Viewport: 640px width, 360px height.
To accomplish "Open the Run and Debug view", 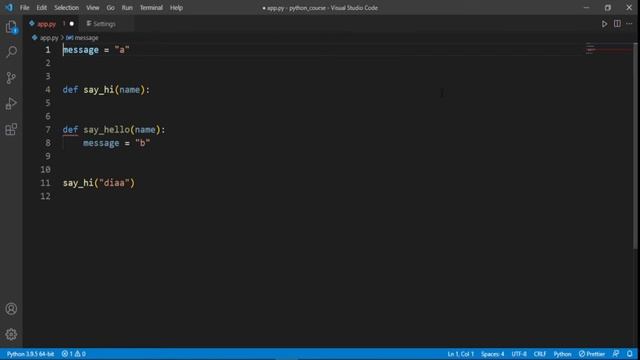I will (11, 103).
